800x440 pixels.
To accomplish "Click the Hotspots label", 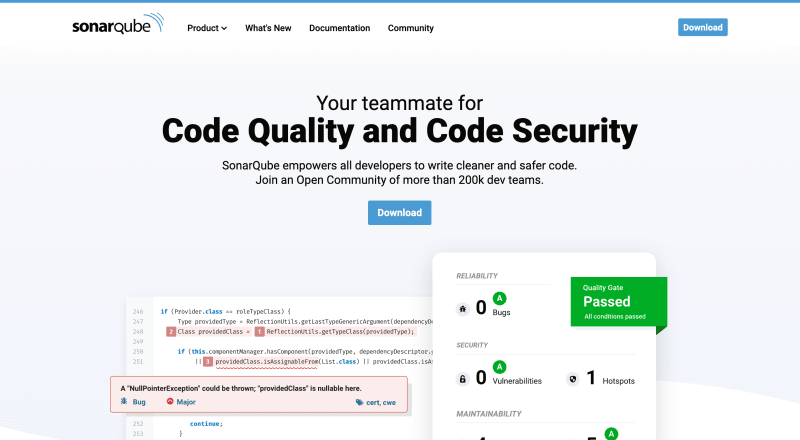I will click(x=618, y=381).
